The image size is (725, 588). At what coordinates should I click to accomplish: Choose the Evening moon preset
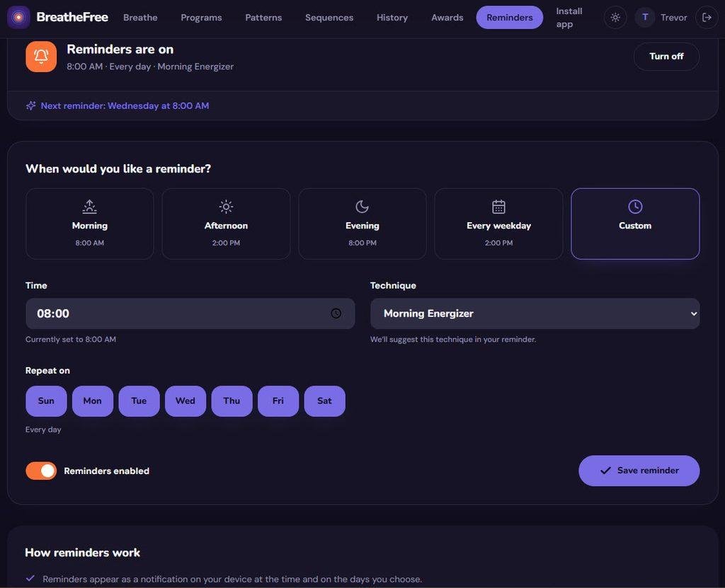(362, 224)
